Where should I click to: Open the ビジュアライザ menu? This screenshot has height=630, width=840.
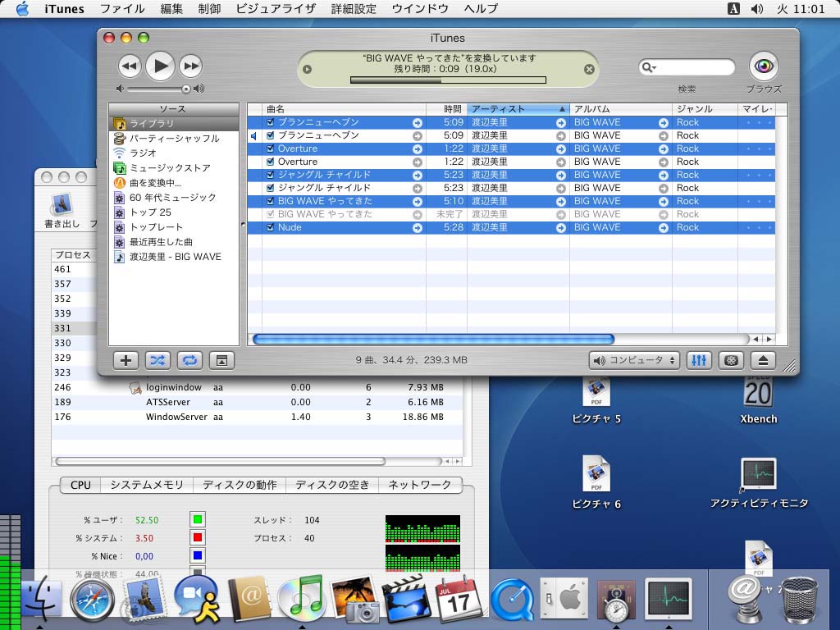click(276, 8)
